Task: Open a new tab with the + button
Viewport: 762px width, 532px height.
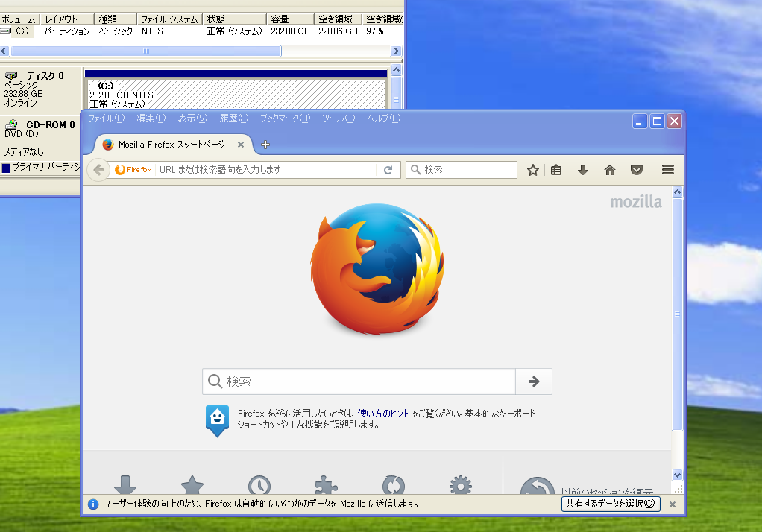Action: point(265,145)
